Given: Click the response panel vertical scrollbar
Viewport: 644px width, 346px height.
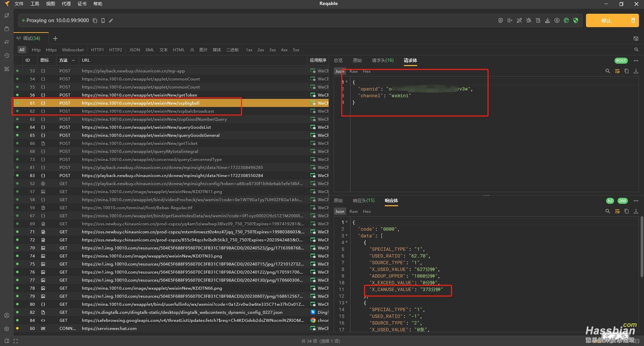Looking at the screenshot, I should click(642, 247).
